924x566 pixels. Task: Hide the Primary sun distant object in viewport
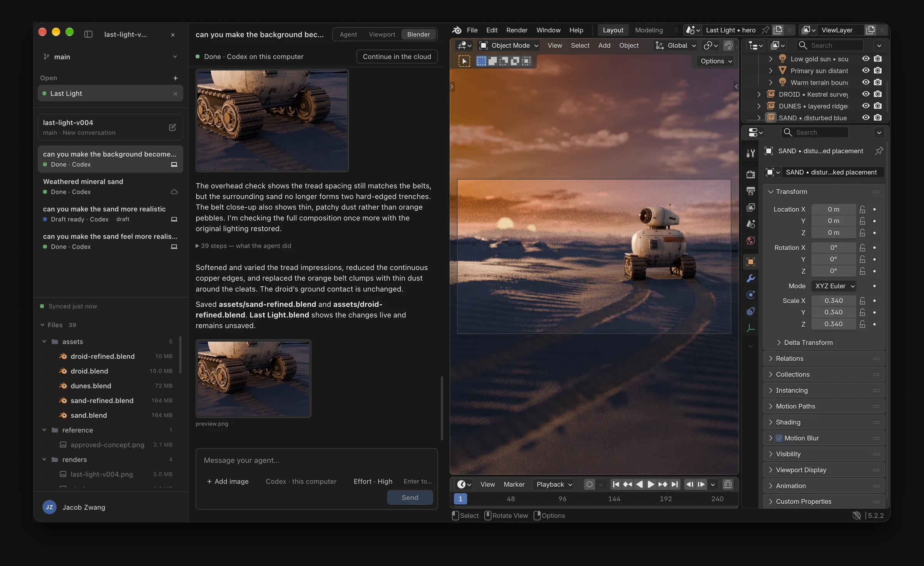point(866,71)
